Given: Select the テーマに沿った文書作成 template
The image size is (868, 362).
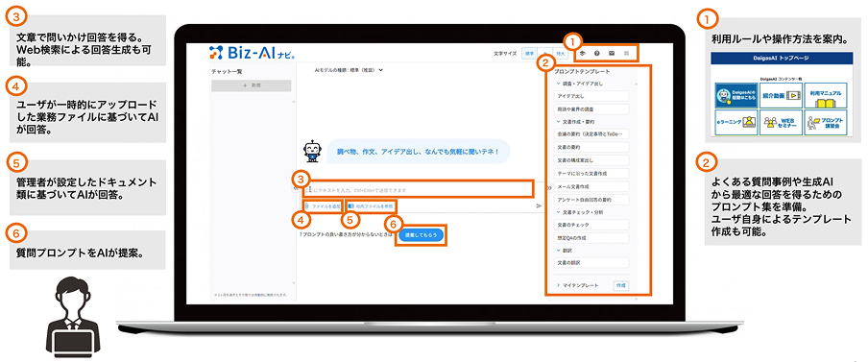Looking at the screenshot, I should tap(591, 173).
